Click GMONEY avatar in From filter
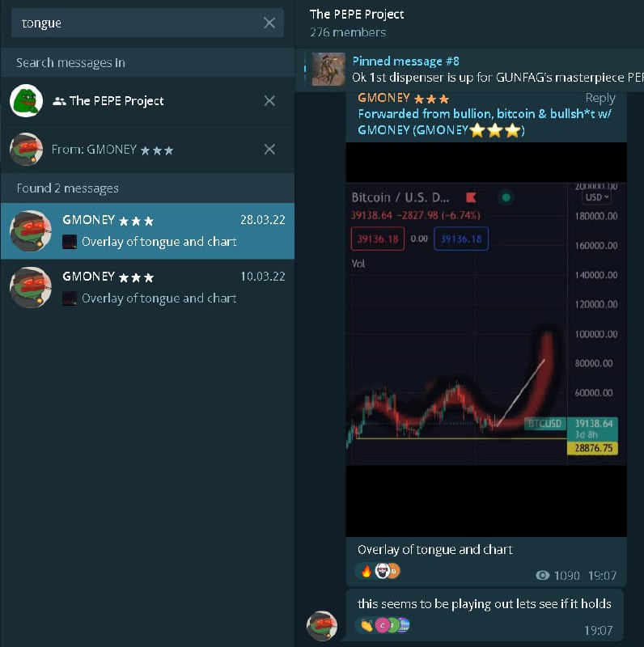 click(26, 149)
